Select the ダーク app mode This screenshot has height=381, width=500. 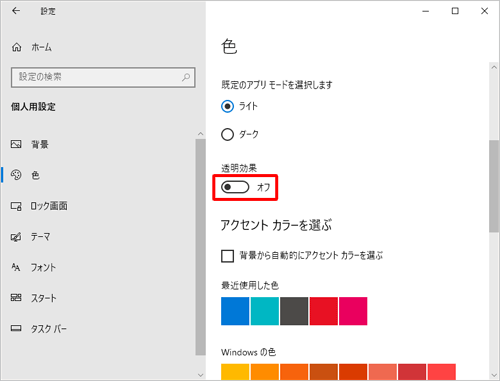[x=227, y=134]
